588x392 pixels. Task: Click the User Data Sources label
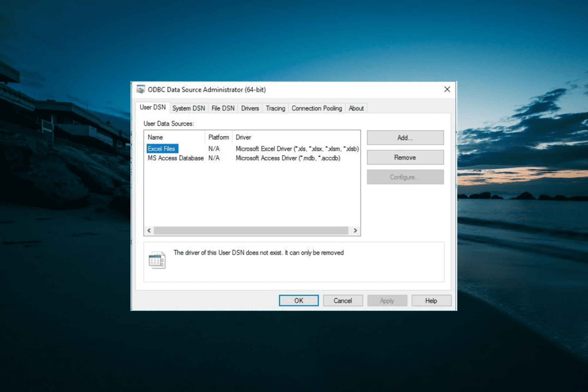click(169, 124)
